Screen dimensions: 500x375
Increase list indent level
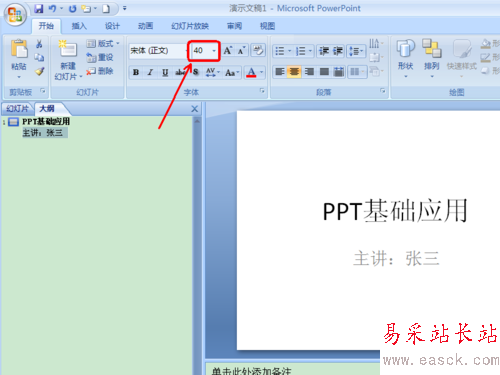338,51
